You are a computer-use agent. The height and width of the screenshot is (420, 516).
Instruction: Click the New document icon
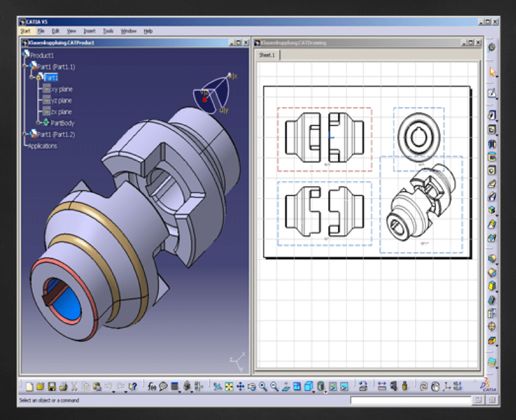coord(29,387)
